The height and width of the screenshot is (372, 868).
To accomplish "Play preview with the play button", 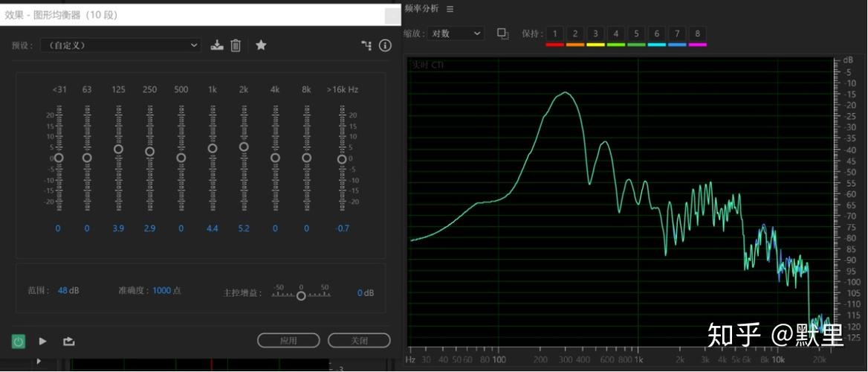I will tap(42, 341).
